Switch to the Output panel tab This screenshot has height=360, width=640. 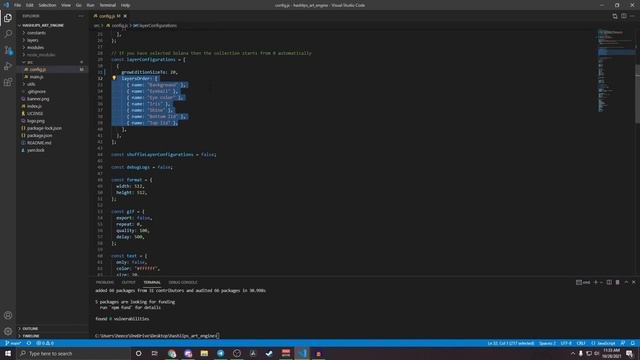pyautogui.click(x=129, y=282)
